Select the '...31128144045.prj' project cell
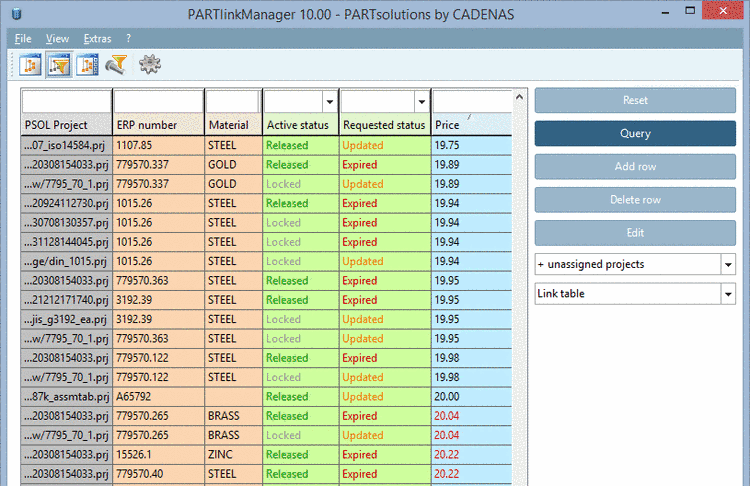 tap(66, 242)
